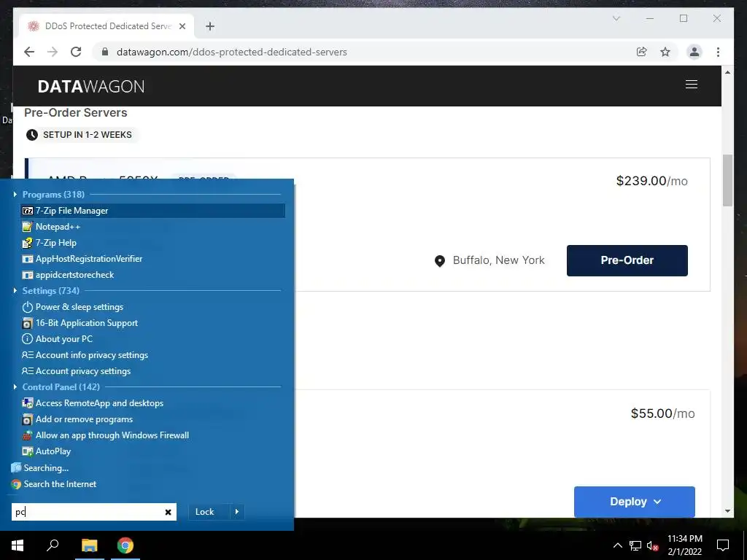Image resolution: width=747 pixels, height=560 pixels.
Task: Open a new Chrome tab
Action: [210, 26]
